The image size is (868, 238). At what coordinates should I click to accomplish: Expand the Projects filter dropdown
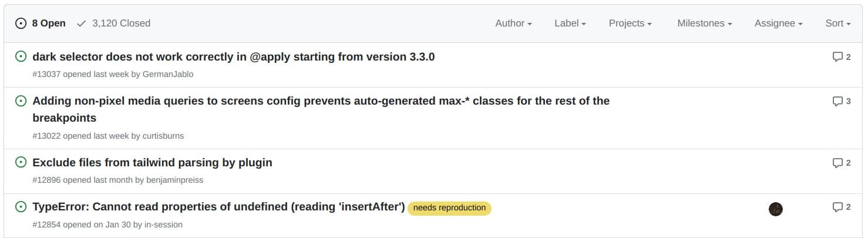[630, 24]
